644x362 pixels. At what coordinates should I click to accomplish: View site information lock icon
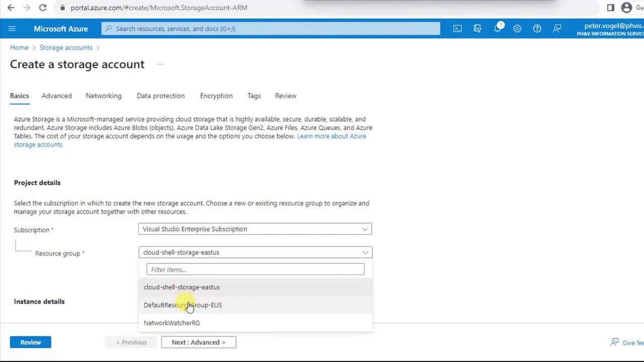62,8
